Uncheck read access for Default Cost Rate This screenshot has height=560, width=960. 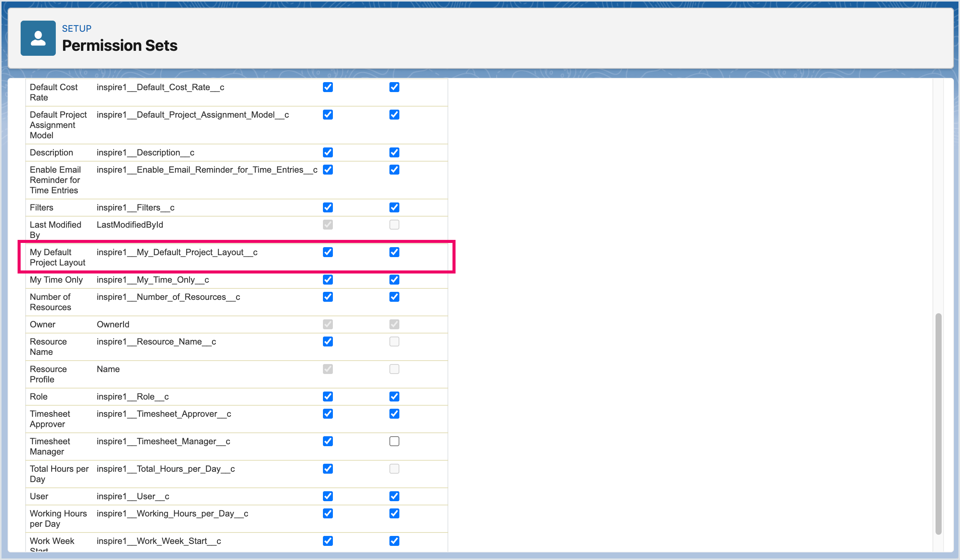pyautogui.click(x=328, y=87)
